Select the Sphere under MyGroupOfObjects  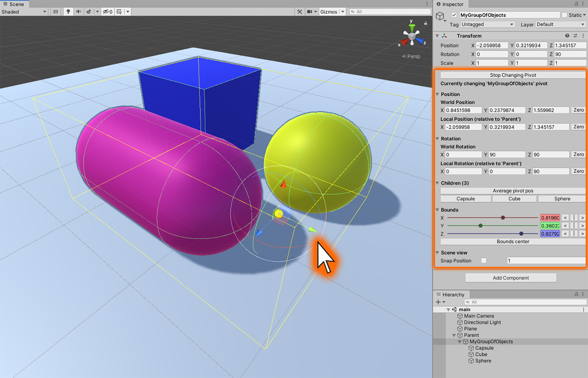(x=483, y=361)
